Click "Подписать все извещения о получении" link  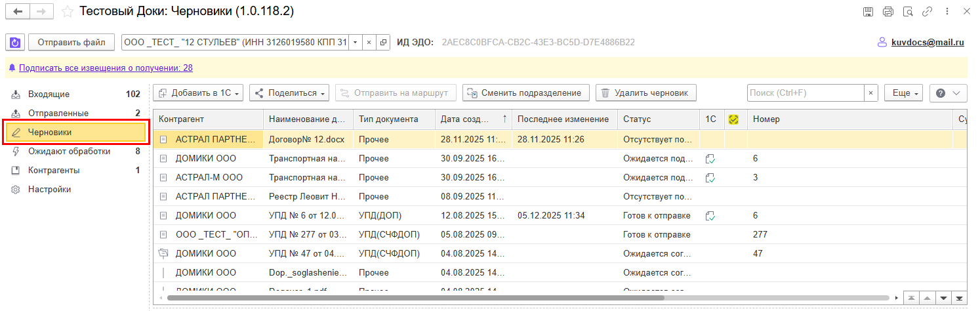[x=106, y=68]
